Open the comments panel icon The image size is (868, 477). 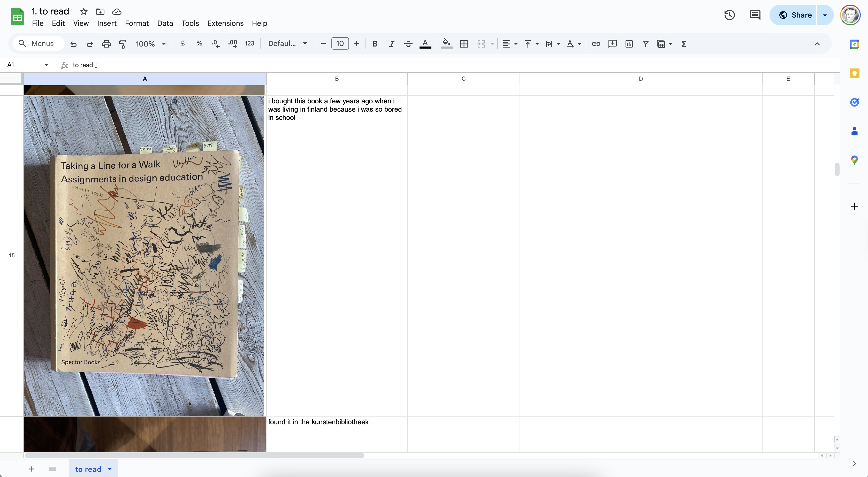pos(755,15)
